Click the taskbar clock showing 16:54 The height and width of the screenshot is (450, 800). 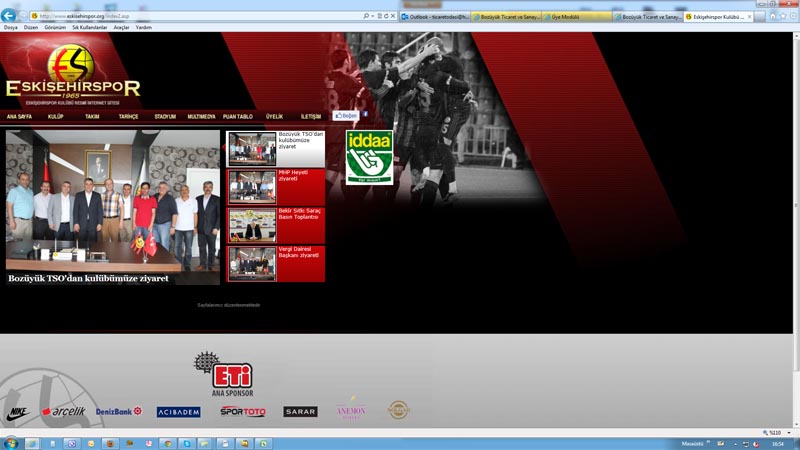pyautogui.click(x=778, y=444)
